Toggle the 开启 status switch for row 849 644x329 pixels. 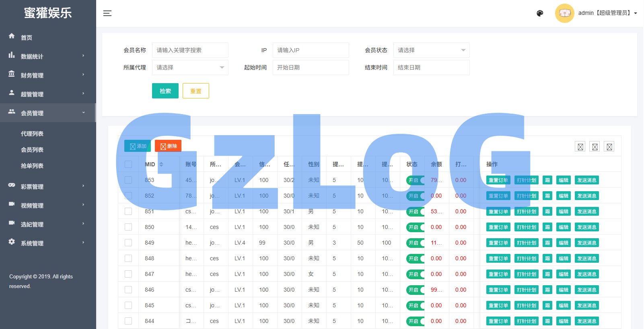coord(415,243)
